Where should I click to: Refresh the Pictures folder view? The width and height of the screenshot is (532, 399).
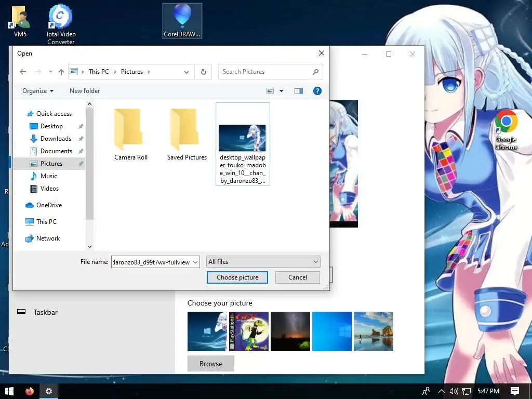[x=203, y=72]
